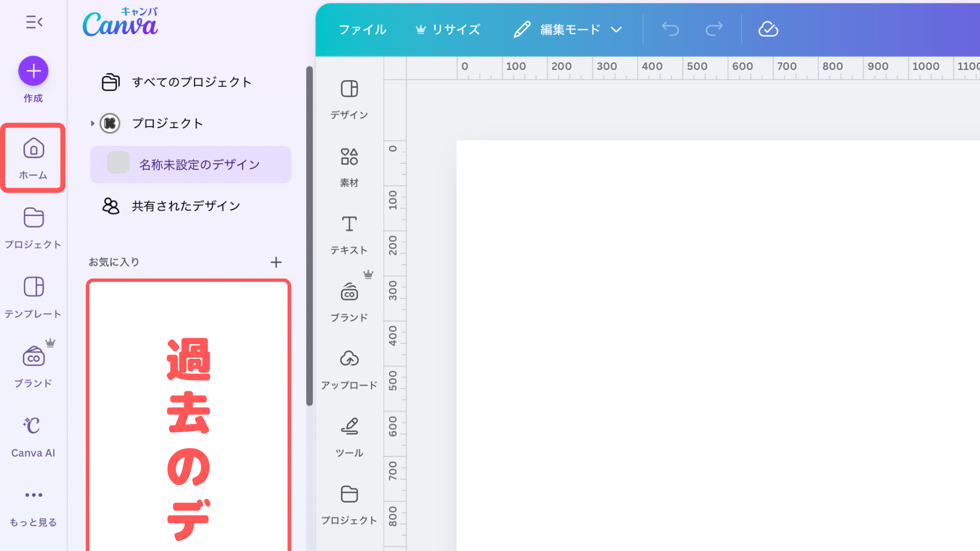Select プロジェクト row with avatar
The height and width of the screenshot is (551, 980).
(x=152, y=123)
